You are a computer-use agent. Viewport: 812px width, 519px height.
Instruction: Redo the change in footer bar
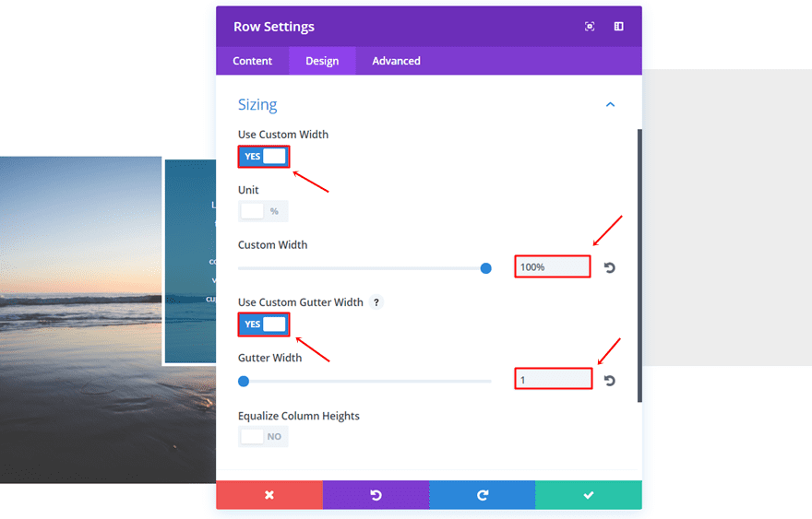(482, 495)
